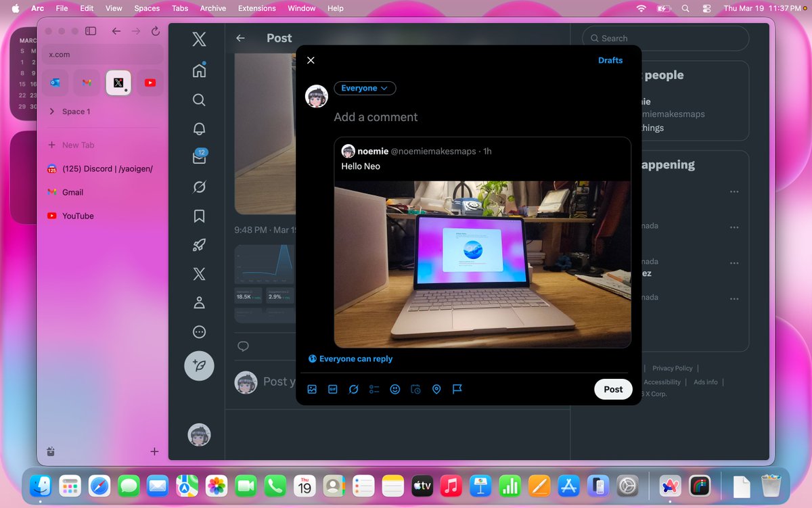Viewport: 812px width, 508px height.
Task: Select the pinned X tab
Action: coord(118,83)
